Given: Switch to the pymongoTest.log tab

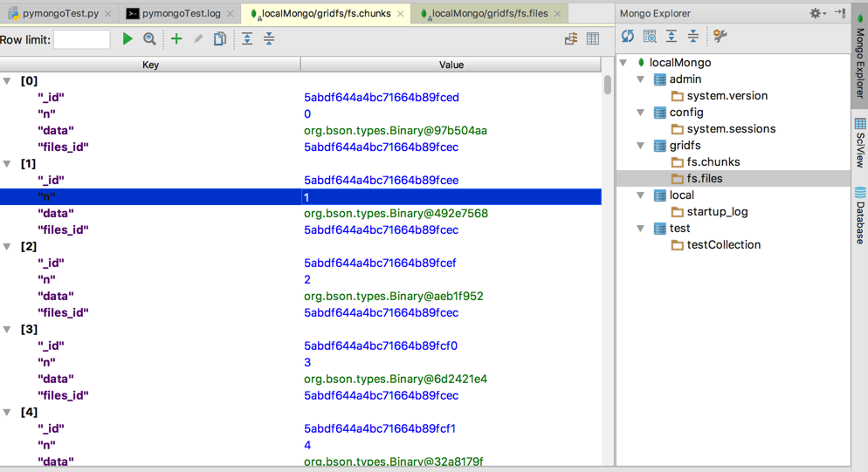Looking at the screenshot, I should [181, 13].
